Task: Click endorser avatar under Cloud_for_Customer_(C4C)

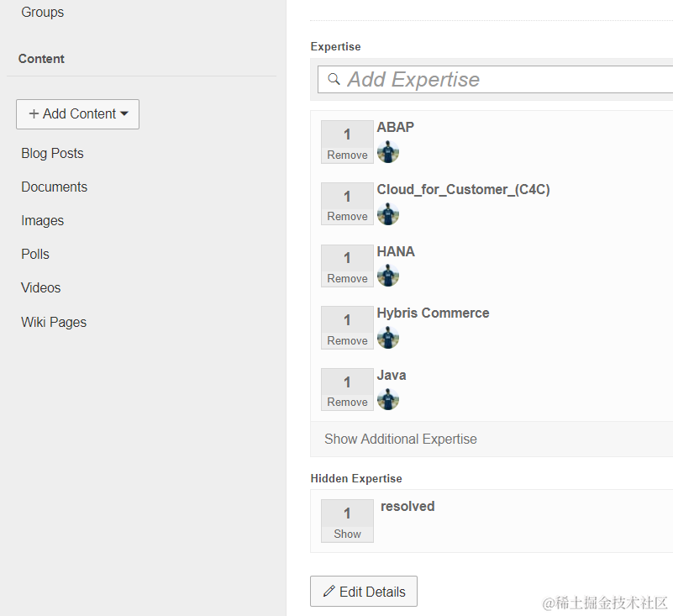Action: point(388,213)
